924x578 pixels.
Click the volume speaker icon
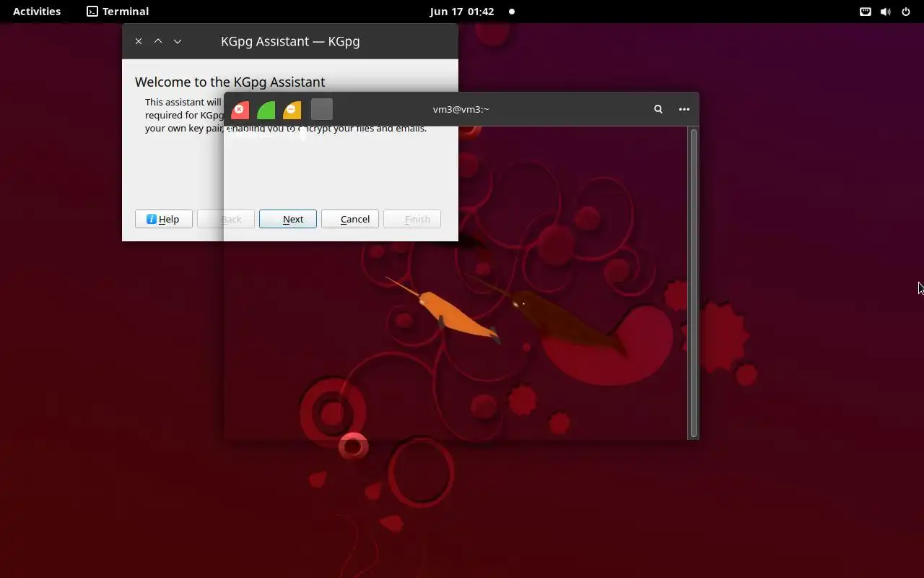(x=885, y=12)
